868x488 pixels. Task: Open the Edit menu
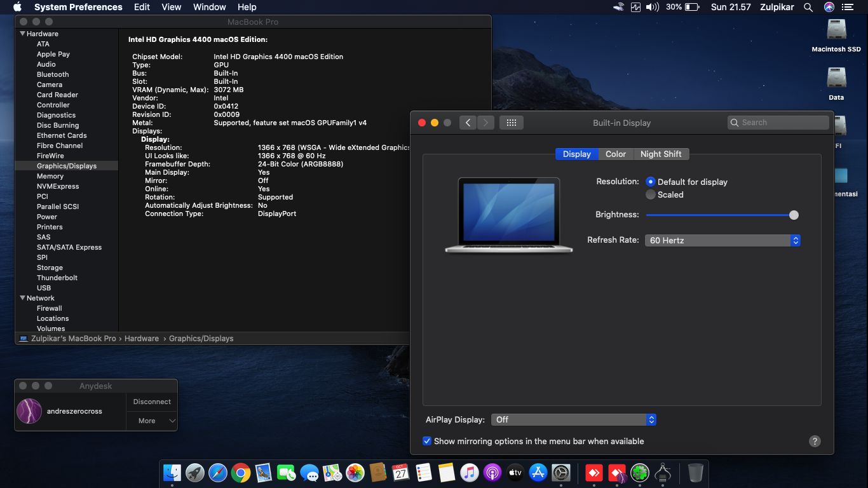142,7
